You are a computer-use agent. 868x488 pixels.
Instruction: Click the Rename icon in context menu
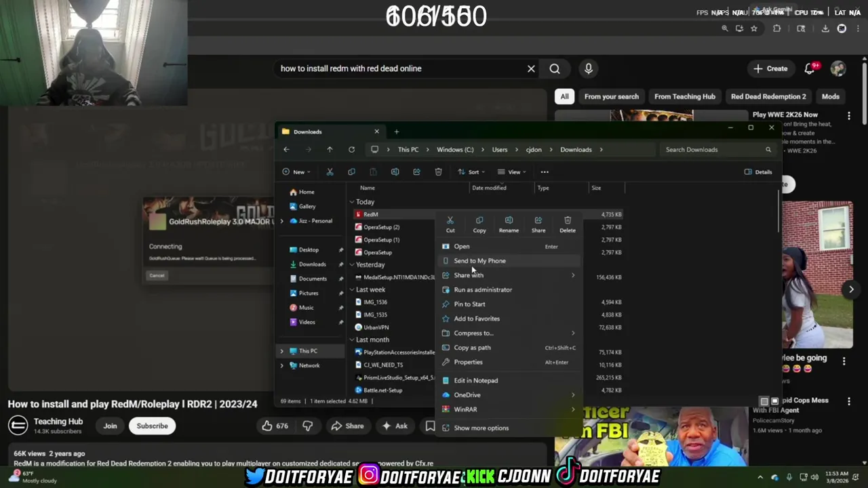[x=509, y=224]
